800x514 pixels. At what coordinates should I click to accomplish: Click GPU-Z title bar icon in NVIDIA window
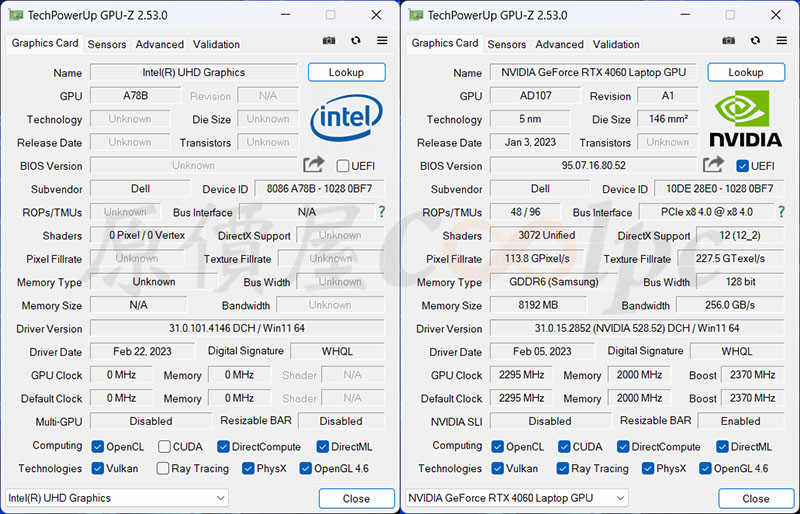[x=416, y=15]
